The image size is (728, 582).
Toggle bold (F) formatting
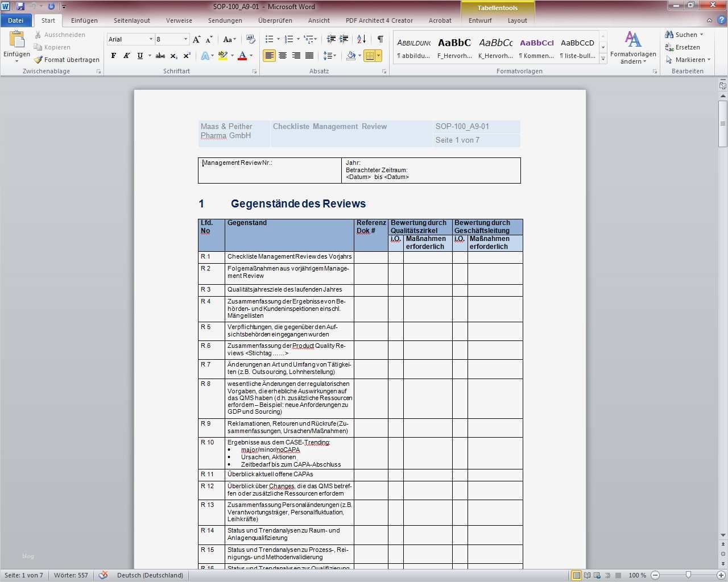tap(113, 56)
